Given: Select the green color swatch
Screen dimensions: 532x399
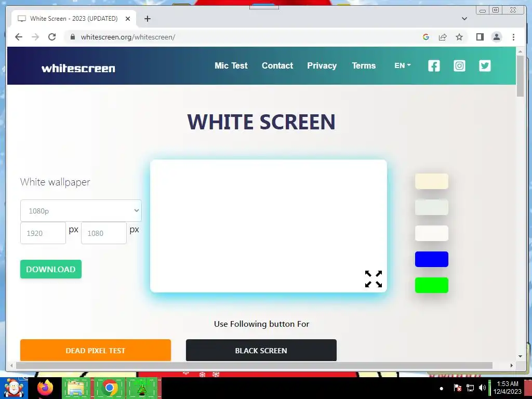Looking at the screenshot, I should (432, 285).
